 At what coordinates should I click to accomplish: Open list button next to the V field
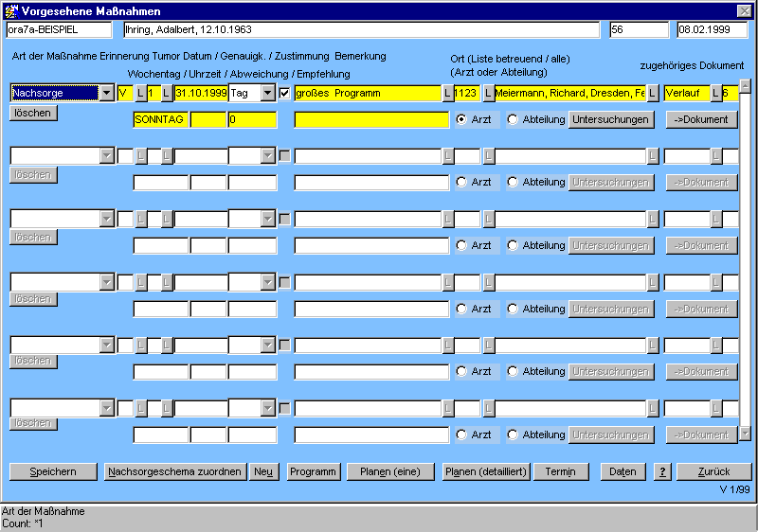click(141, 93)
